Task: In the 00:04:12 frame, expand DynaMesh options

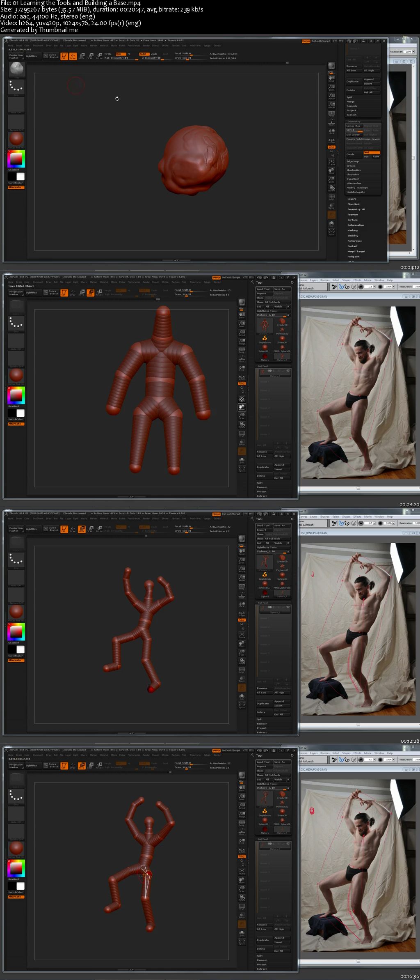Action: 353,179
